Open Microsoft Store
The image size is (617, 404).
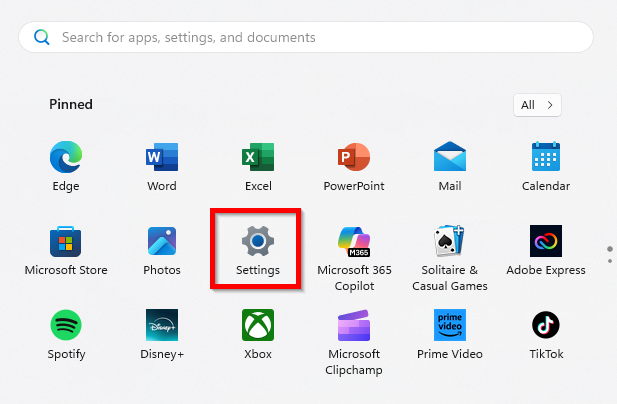click(66, 251)
